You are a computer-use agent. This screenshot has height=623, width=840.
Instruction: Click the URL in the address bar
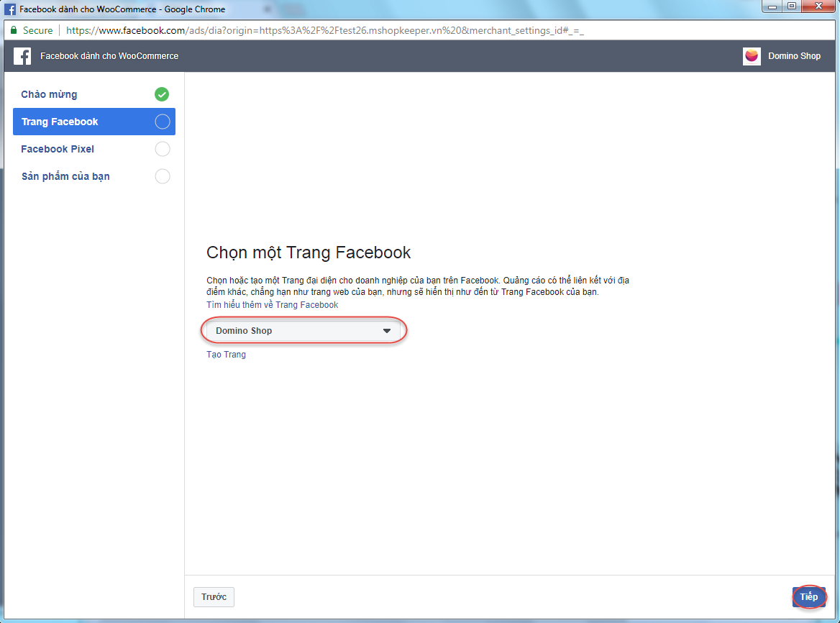click(x=324, y=30)
